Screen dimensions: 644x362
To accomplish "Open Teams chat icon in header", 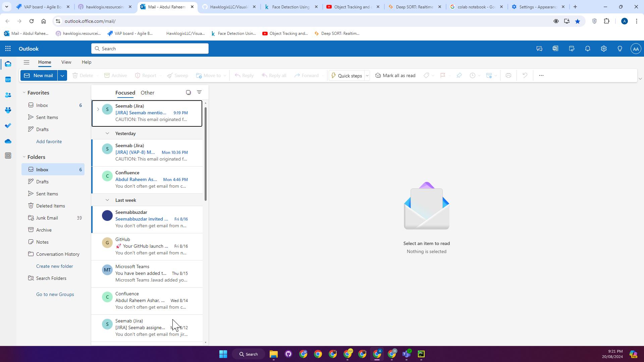I will 539,49.
